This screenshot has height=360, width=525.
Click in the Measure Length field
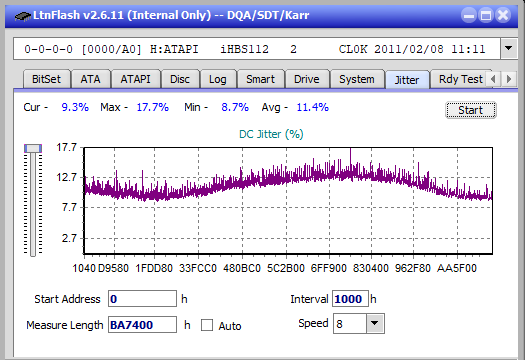[x=142, y=325]
